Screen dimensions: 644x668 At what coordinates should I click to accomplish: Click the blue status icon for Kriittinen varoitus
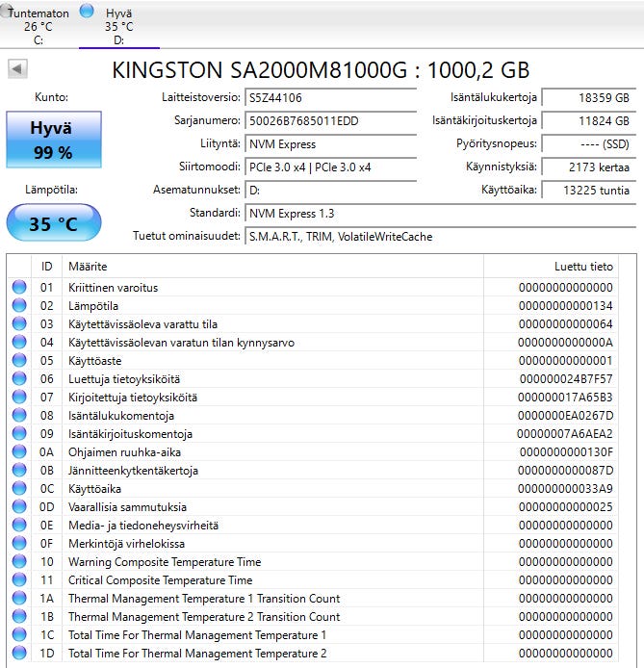tap(19, 287)
